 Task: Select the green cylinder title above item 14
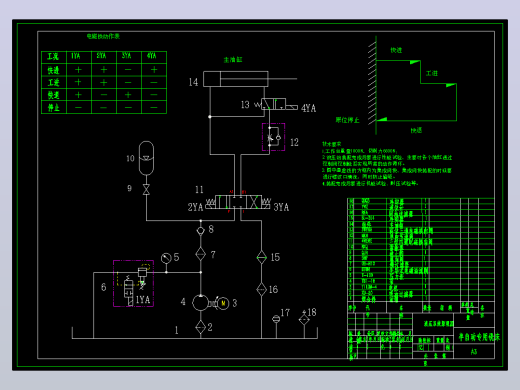coord(233,60)
